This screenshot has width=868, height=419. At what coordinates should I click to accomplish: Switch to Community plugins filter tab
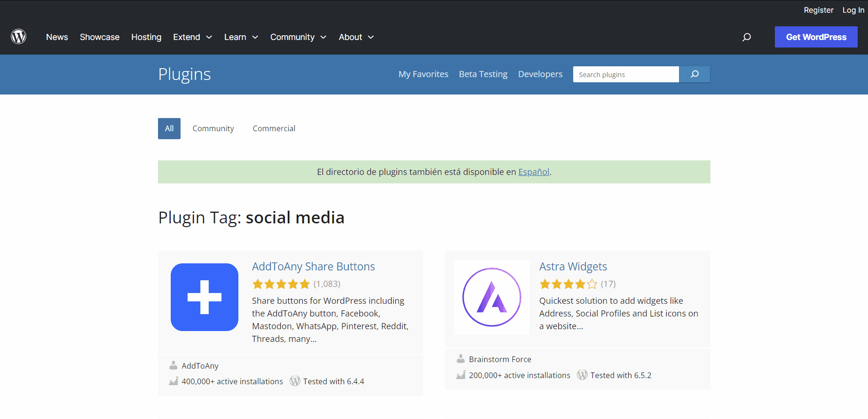click(x=213, y=128)
